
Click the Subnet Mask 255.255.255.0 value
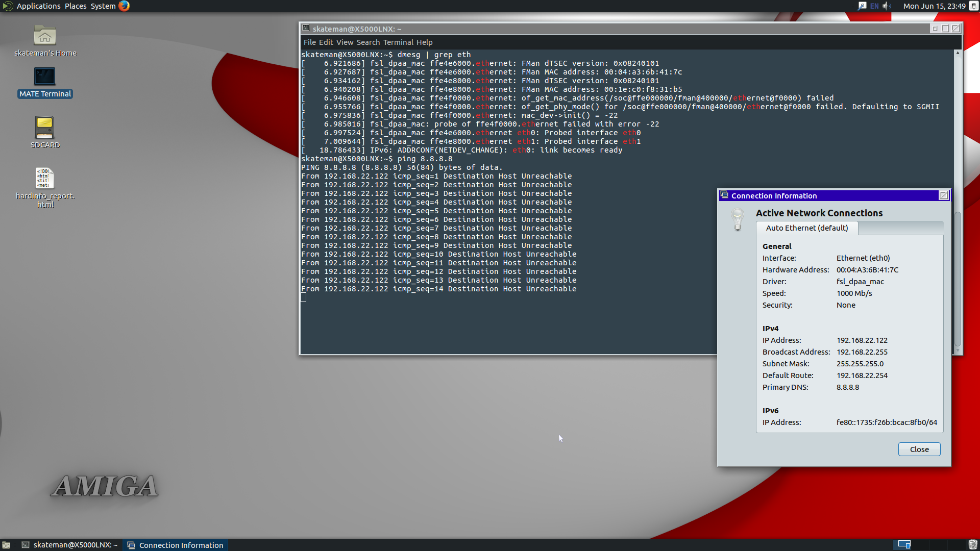860,364
